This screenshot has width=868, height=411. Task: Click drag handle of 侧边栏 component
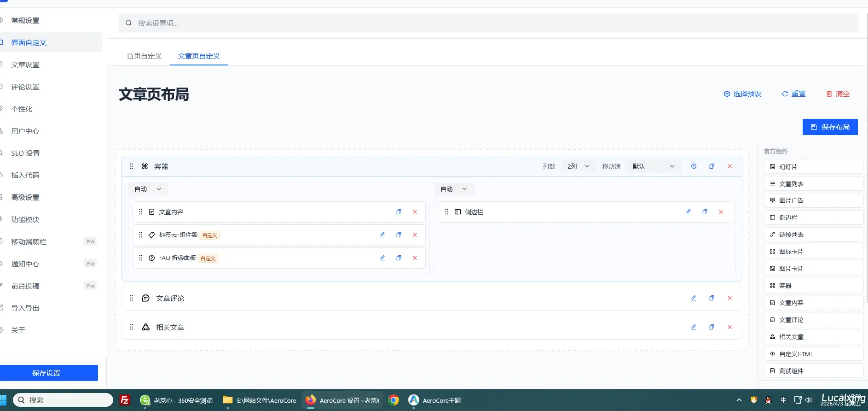[446, 212]
